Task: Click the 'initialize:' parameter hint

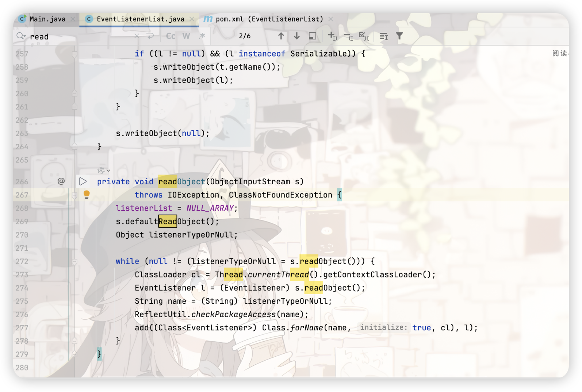Action: 384,327
